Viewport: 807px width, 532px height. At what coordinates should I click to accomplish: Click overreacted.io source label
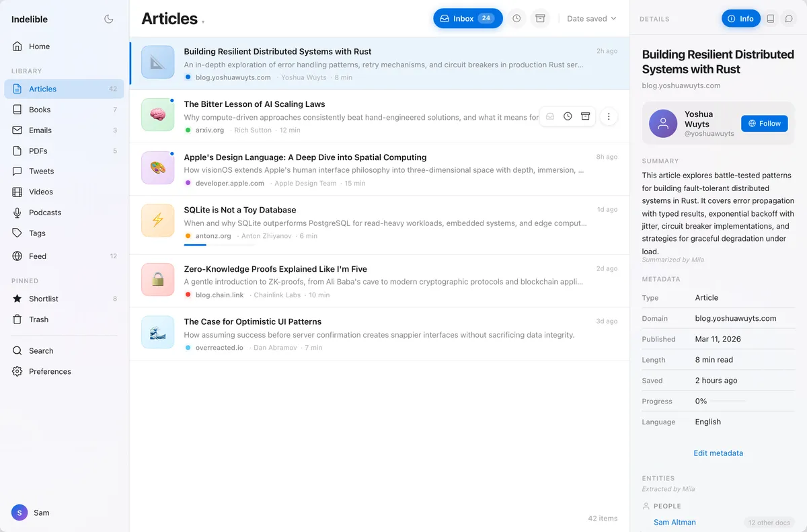pyautogui.click(x=219, y=348)
